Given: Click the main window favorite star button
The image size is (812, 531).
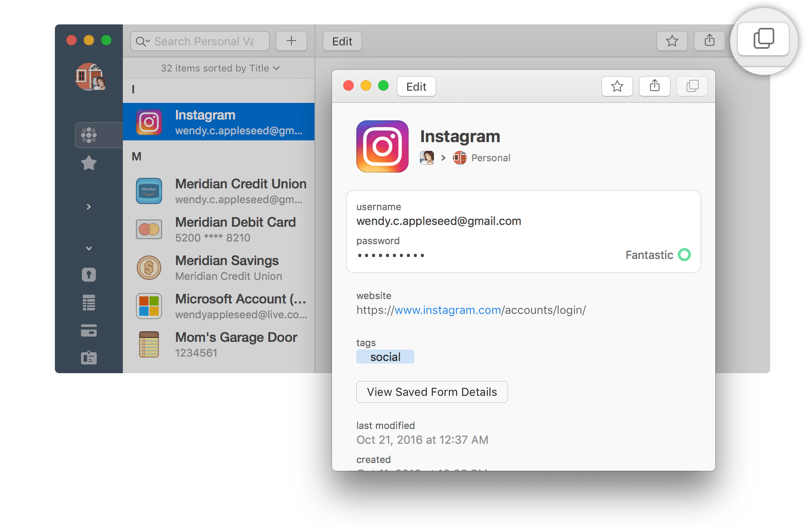Looking at the screenshot, I should [x=672, y=41].
